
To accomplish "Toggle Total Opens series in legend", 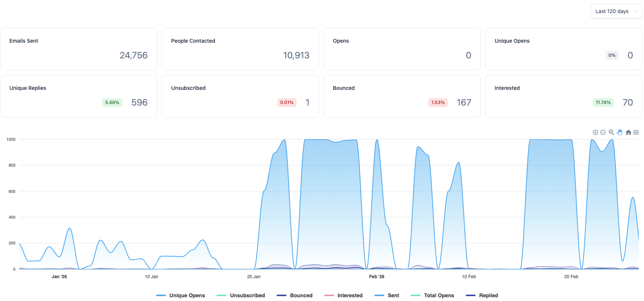I will pos(432,295).
